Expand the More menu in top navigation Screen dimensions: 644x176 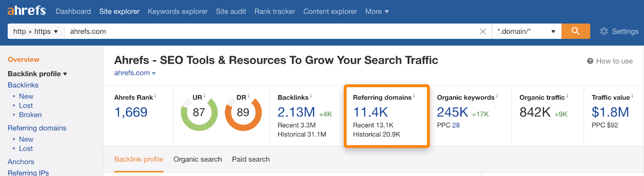pos(377,12)
